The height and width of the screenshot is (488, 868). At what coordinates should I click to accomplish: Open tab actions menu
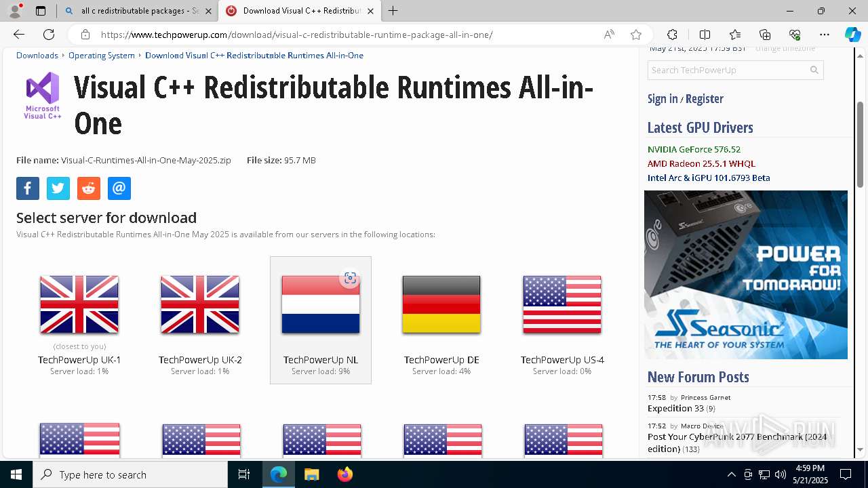[41, 11]
